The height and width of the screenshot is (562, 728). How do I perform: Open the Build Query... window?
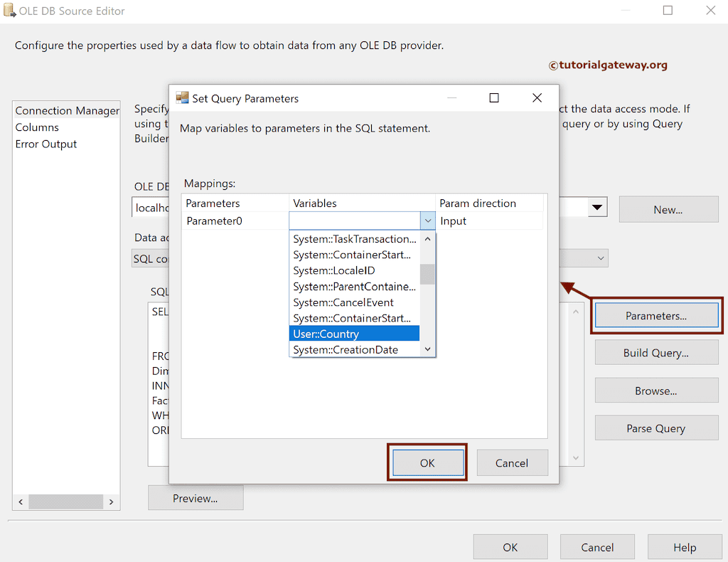[x=656, y=352]
